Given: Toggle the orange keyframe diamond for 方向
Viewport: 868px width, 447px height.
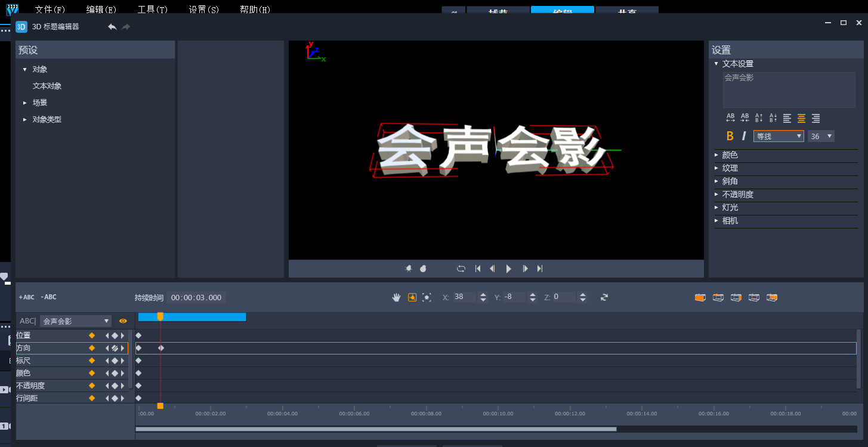Looking at the screenshot, I should [x=92, y=348].
